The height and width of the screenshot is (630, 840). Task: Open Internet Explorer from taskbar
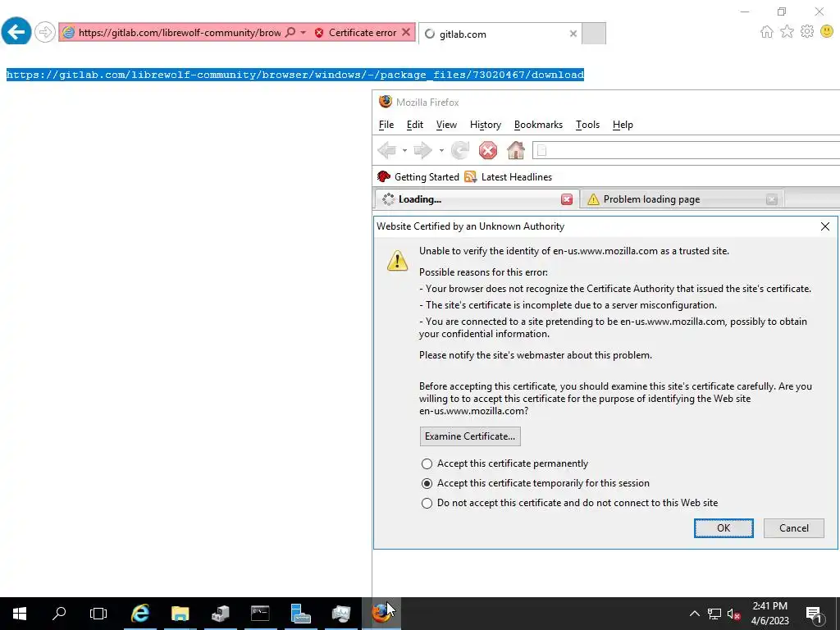coord(139,614)
